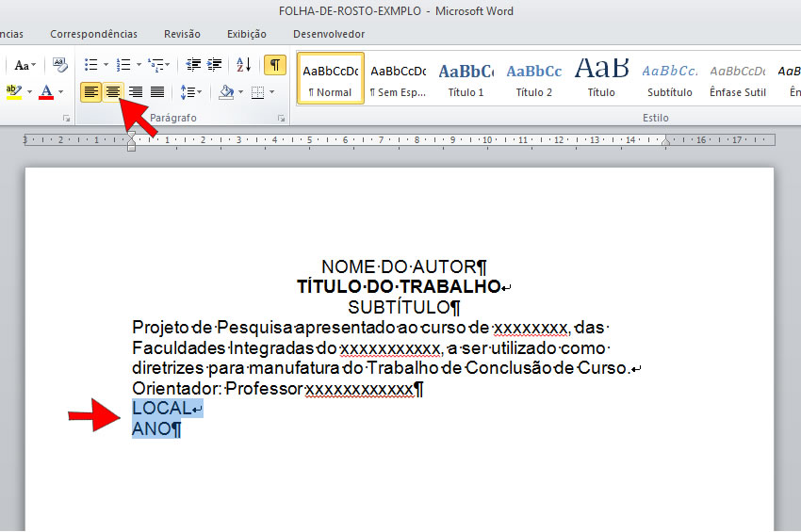Image resolution: width=801 pixels, height=532 pixels.
Task: Select the right indent marker on ruler
Action: pyautogui.click(x=665, y=141)
